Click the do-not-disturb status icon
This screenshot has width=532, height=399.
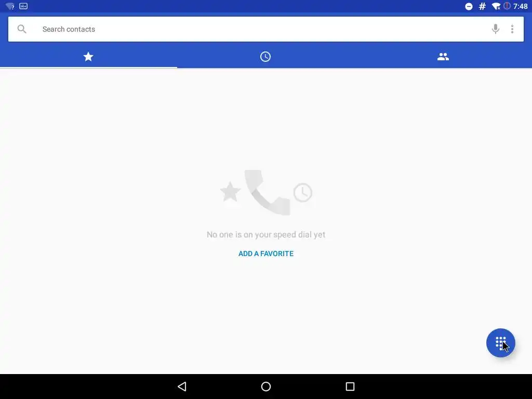[x=469, y=6]
